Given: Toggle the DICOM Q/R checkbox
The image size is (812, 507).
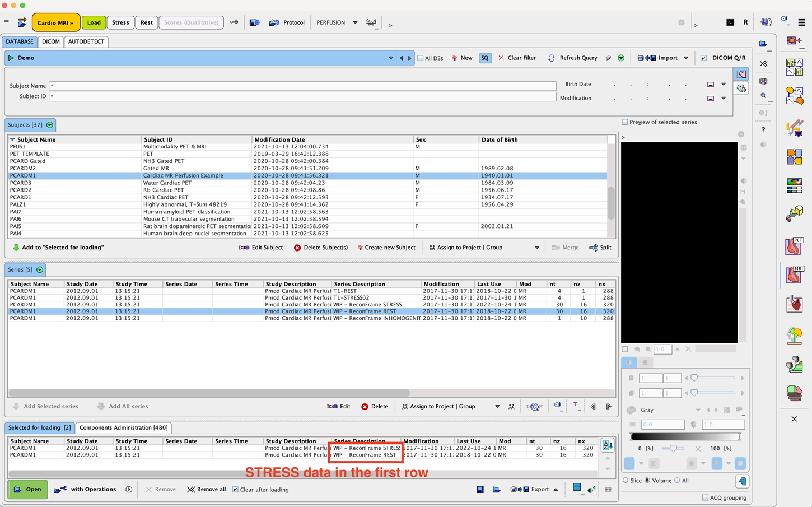Looking at the screenshot, I should point(704,58).
